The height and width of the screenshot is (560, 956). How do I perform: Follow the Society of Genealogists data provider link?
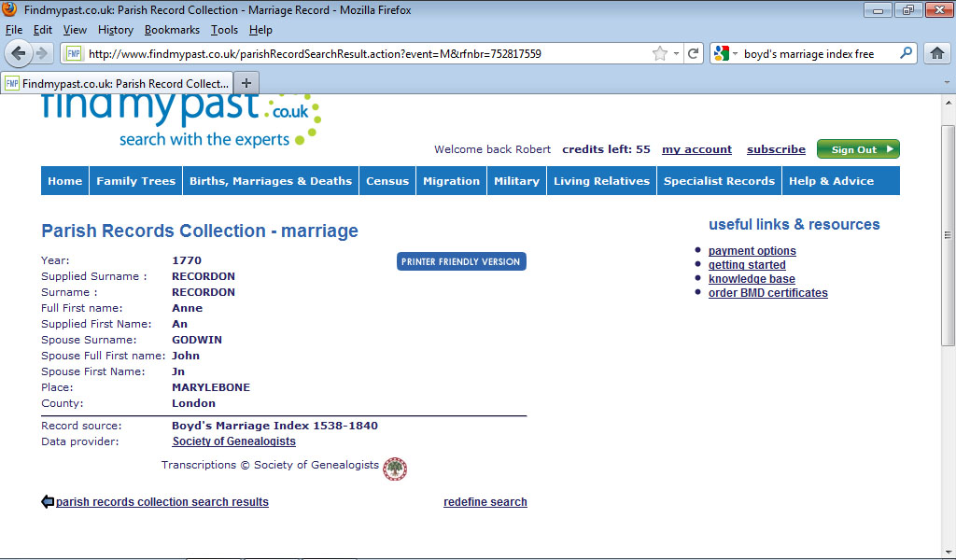point(234,441)
